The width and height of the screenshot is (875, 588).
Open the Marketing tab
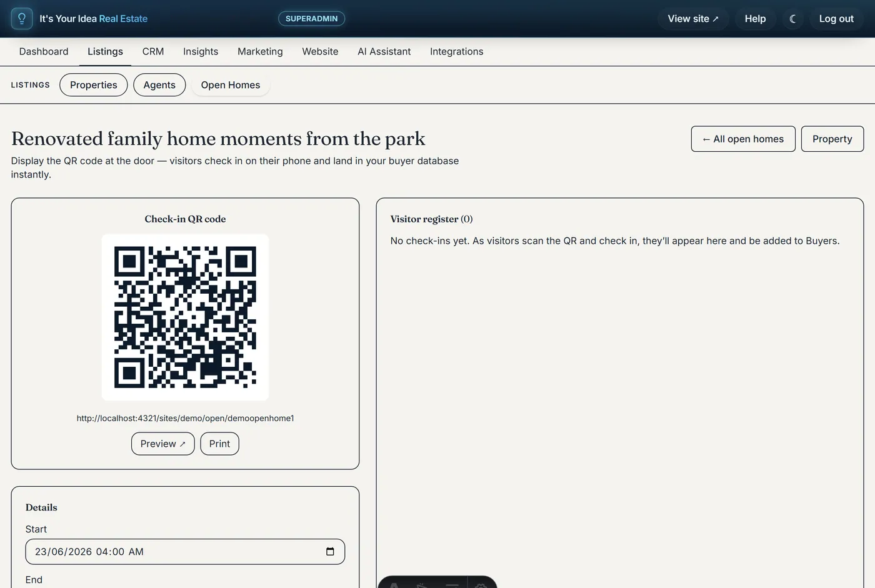pyautogui.click(x=260, y=51)
